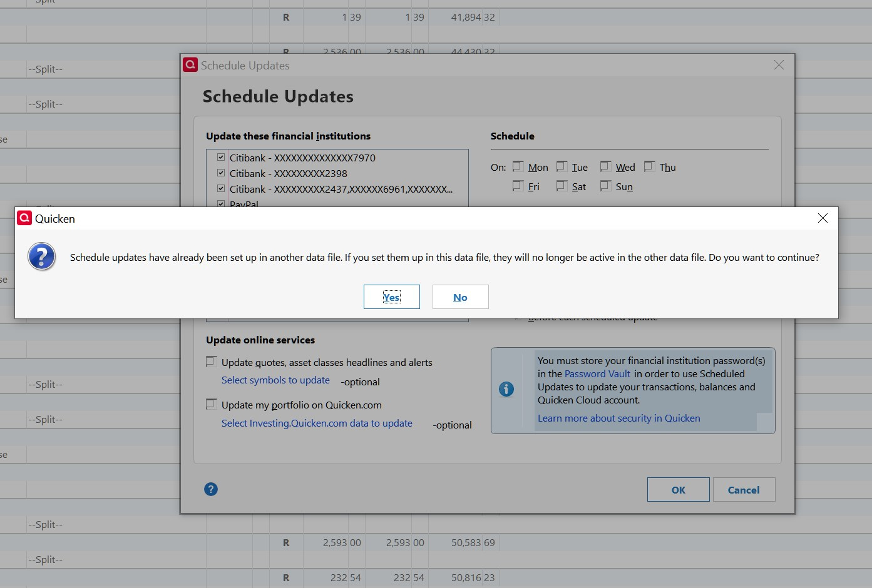Enable the Sun schedule checkbox

point(605,186)
